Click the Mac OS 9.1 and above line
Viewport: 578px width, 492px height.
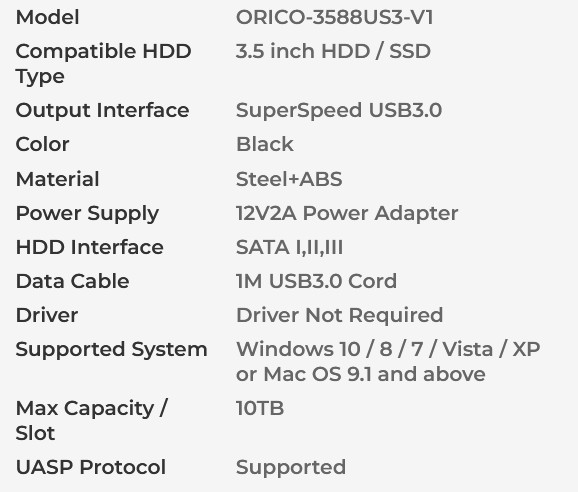point(375,374)
